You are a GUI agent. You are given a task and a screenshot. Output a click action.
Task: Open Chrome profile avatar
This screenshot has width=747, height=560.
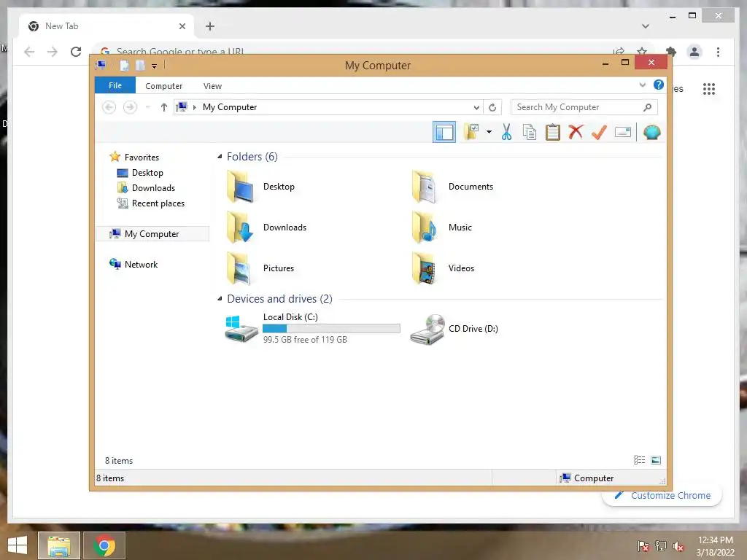pyautogui.click(x=694, y=52)
